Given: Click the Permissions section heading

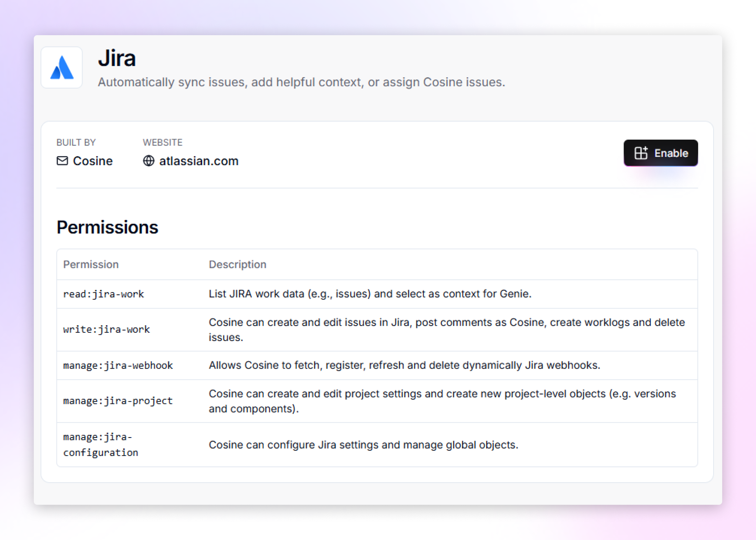Looking at the screenshot, I should coord(107,227).
